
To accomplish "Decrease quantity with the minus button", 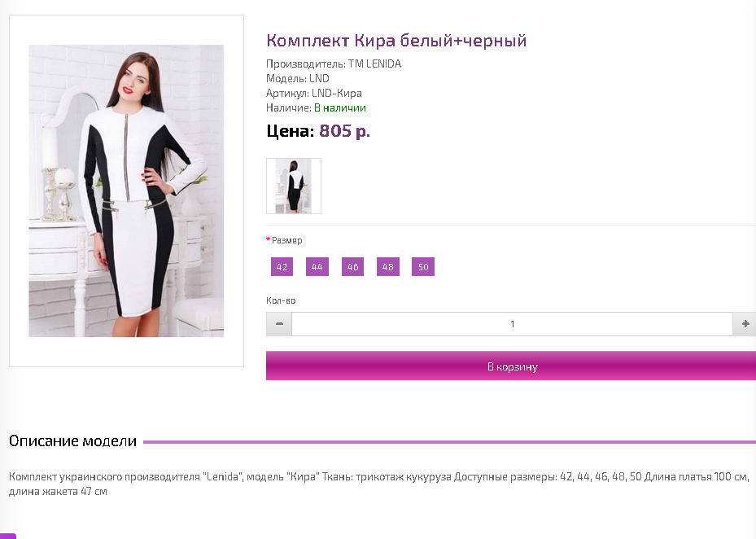I will tap(279, 324).
